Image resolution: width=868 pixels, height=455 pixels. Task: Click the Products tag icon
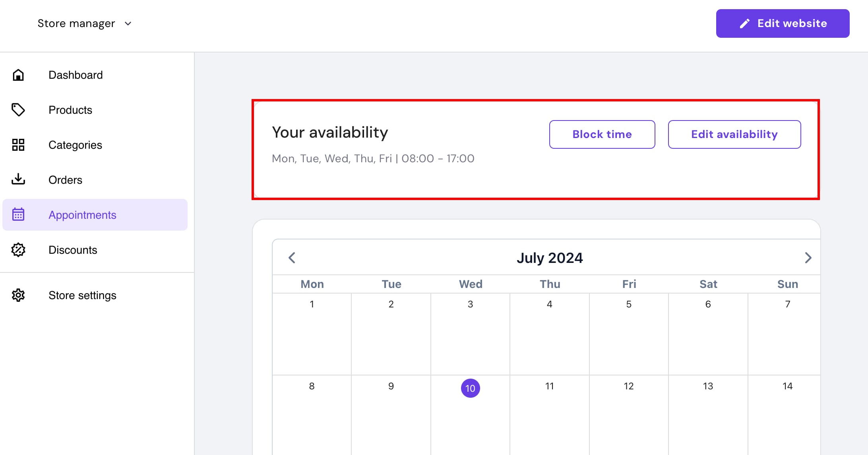[x=18, y=110]
